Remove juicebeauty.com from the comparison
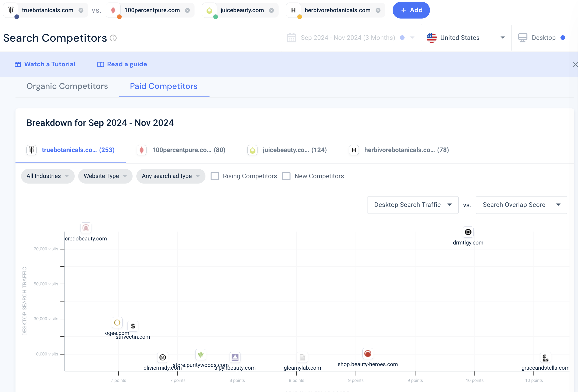Image resolution: width=578 pixels, height=392 pixels. point(271,10)
